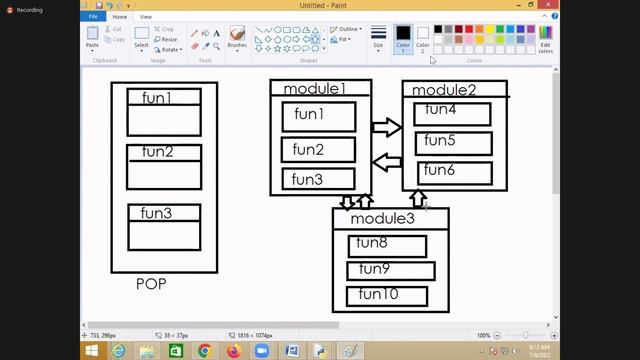Pick the red color swatch

[x=469, y=29]
